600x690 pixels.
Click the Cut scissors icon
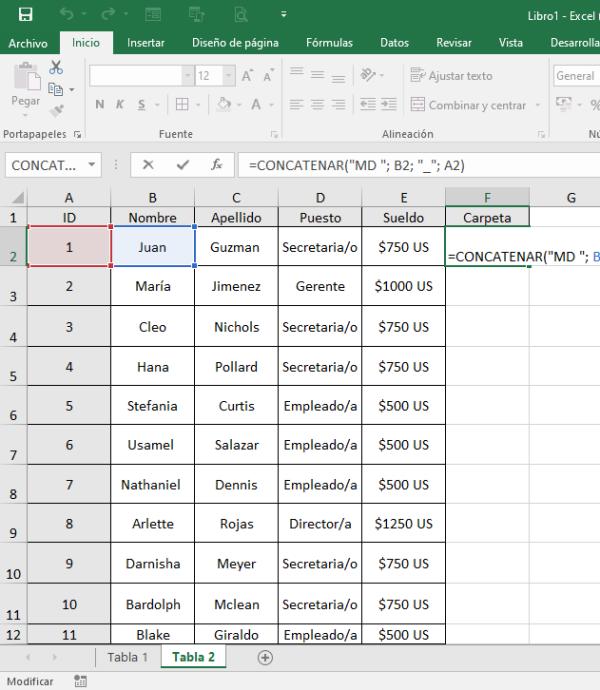point(56,67)
